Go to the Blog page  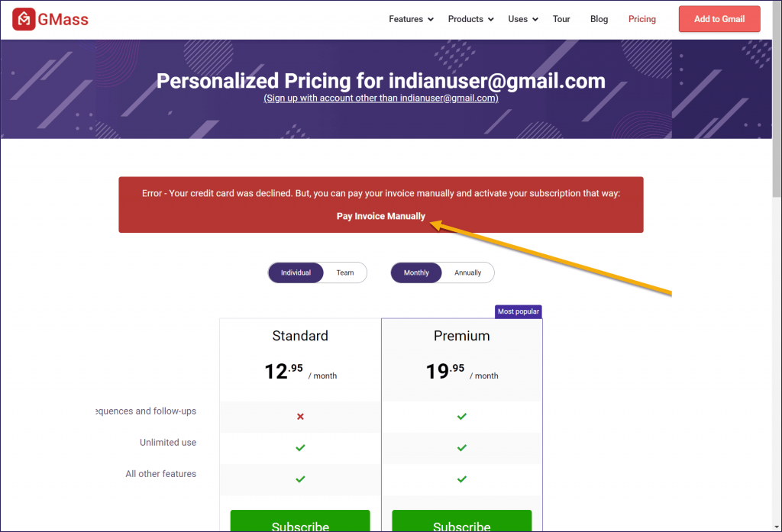point(599,19)
